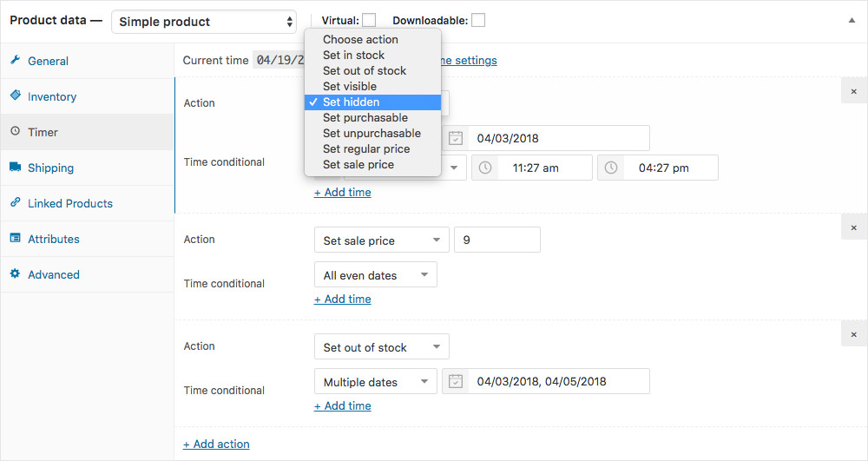
Task: Click the General wrench icon
Action: [15, 61]
